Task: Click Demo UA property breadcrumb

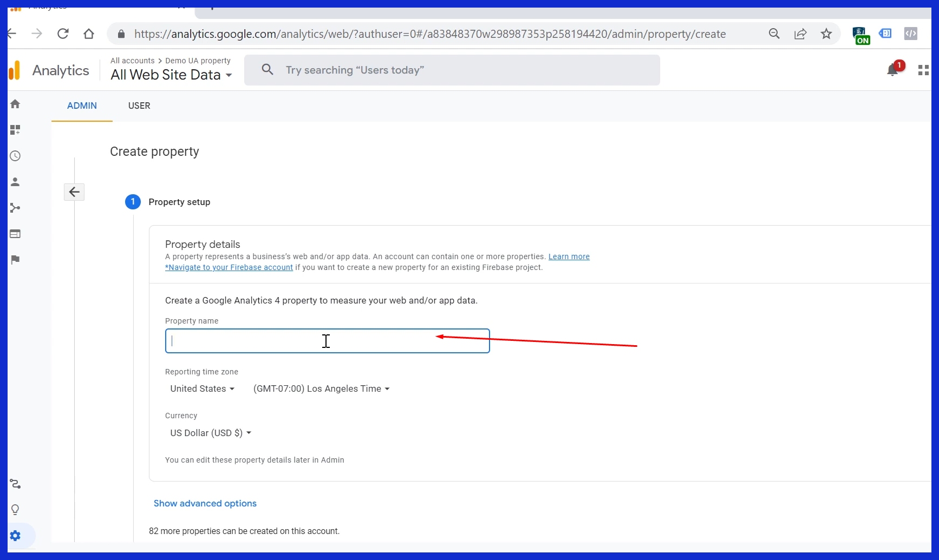Action: coord(198,61)
